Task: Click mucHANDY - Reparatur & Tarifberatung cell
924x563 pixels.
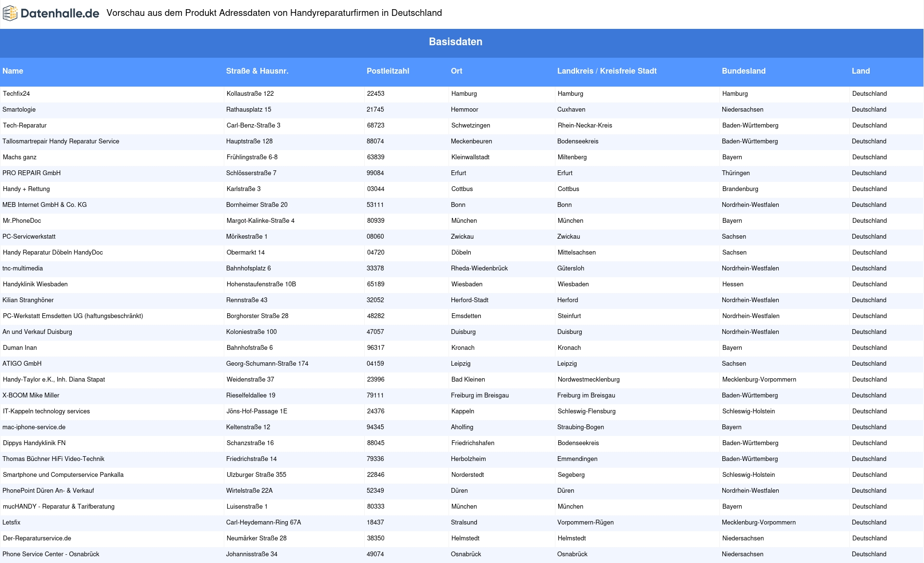Action: (59, 507)
